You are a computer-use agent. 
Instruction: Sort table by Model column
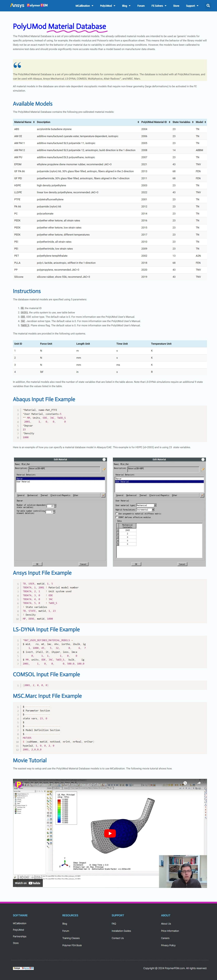[201, 122]
